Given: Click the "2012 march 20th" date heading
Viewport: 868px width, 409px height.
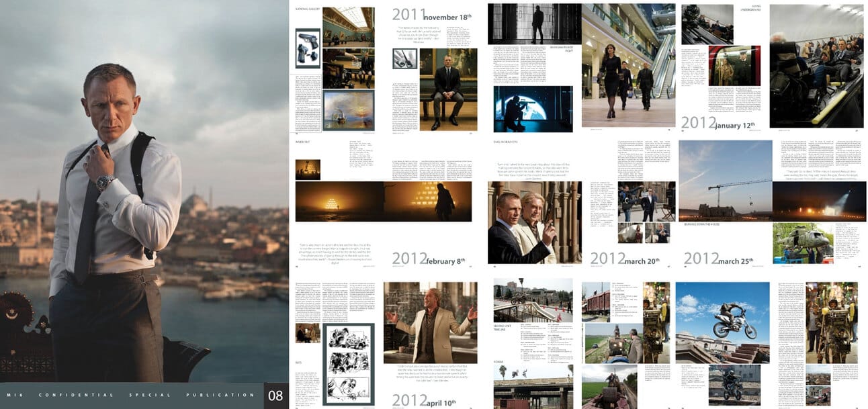Looking at the screenshot, I should pos(625,259).
